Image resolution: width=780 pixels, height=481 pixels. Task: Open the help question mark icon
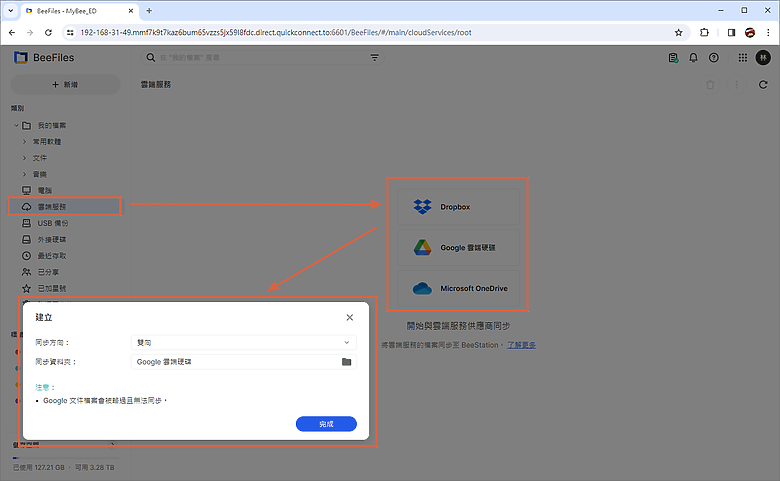(x=714, y=58)
